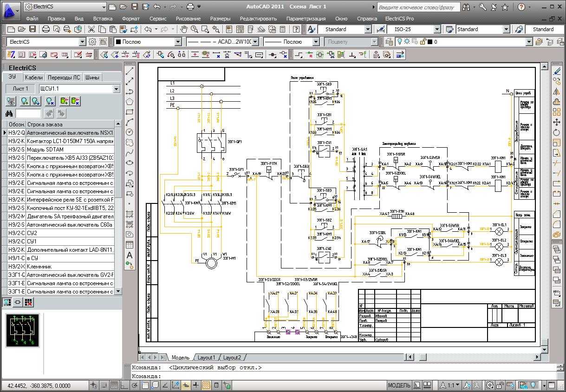The width and height of the screenshot is (566, 392).
Task: Click the add device lightbulb-plus icon
Action: point(25,101)
